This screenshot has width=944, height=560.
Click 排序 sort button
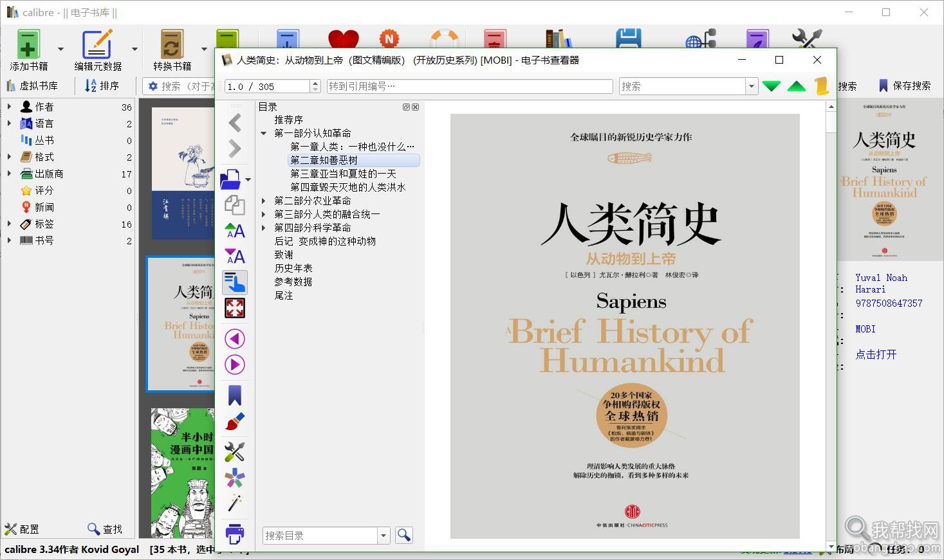click(x=102, y=86)
